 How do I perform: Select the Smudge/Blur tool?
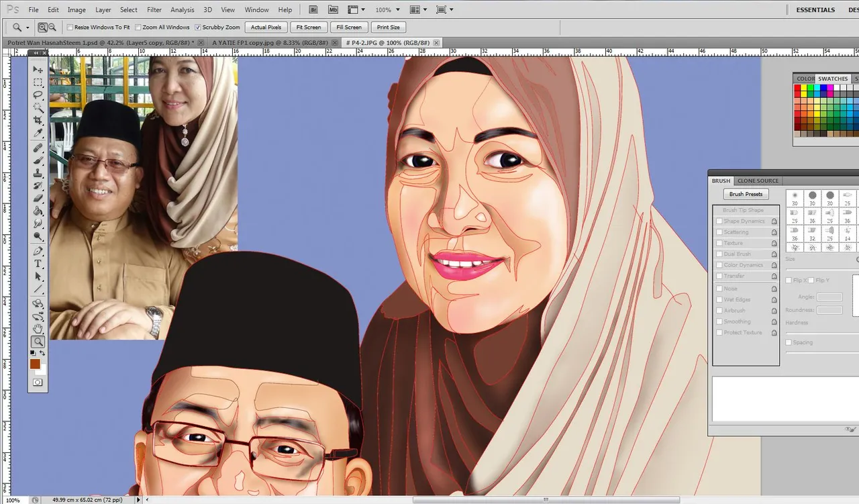(38, 223)
